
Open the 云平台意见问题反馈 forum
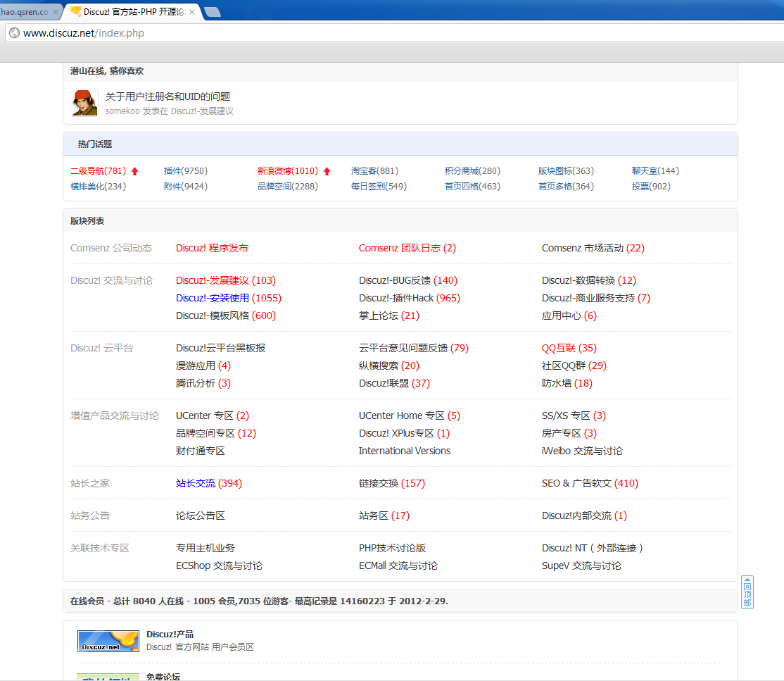pyautogui.click(x=403, y=349)
